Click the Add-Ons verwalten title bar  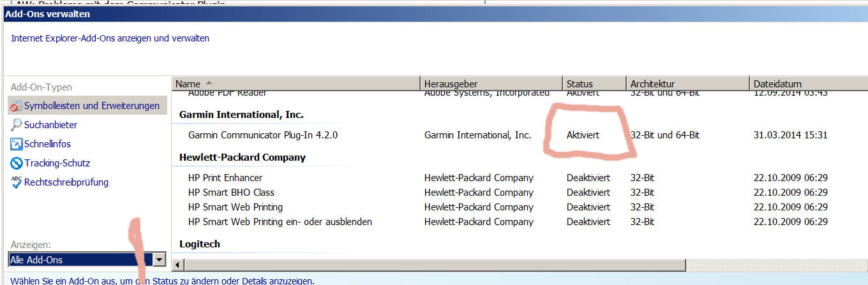coord(435,13)
